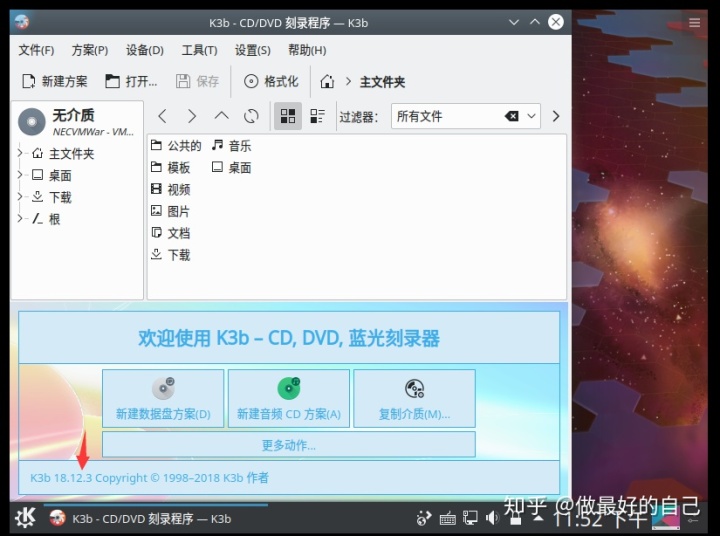Viewport: 720px width, 536px height.
Task: Open the 所有文件 filter dropdown
Action: 531,116
